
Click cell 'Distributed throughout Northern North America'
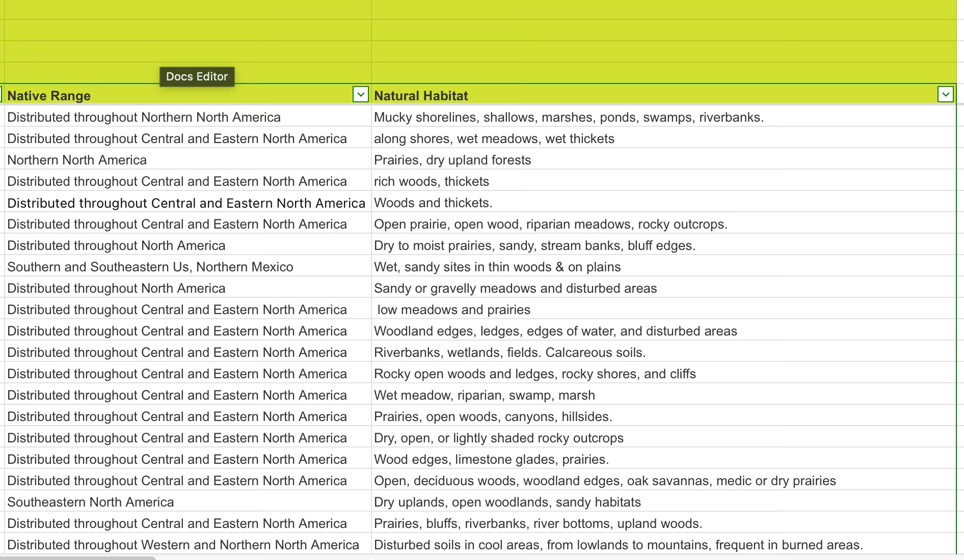pyautogui.click(x=188, y=117)
